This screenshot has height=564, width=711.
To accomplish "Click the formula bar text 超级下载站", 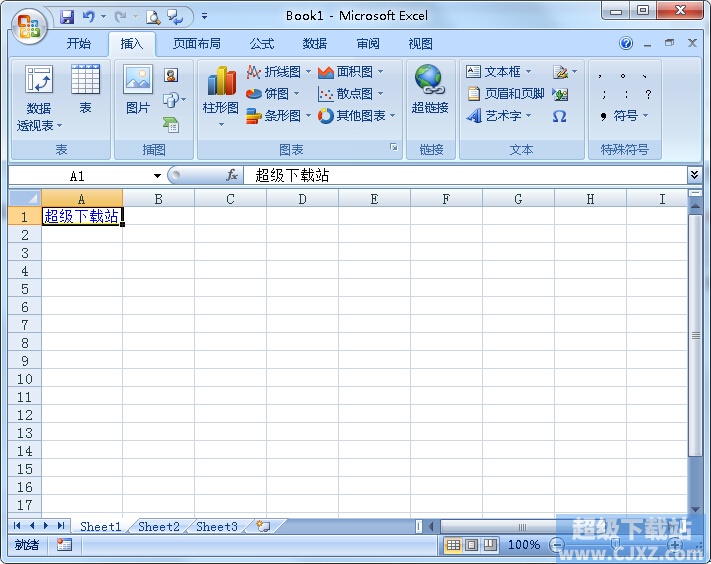I will click(292, 175).
